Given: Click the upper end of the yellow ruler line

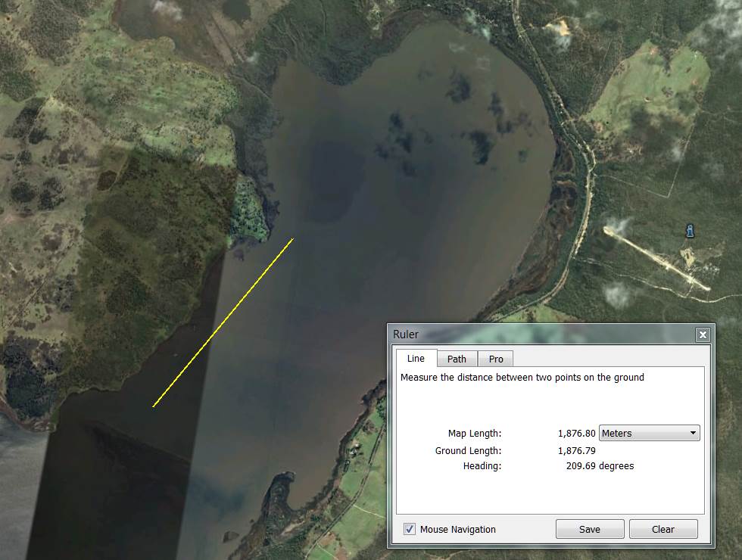Looking at the screenshot, I should point(292,239).
